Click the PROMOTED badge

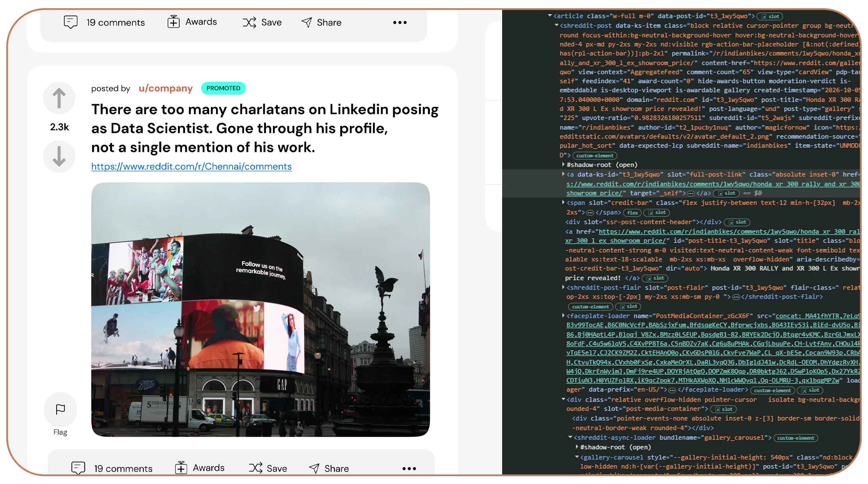click(x=223, y=88)
